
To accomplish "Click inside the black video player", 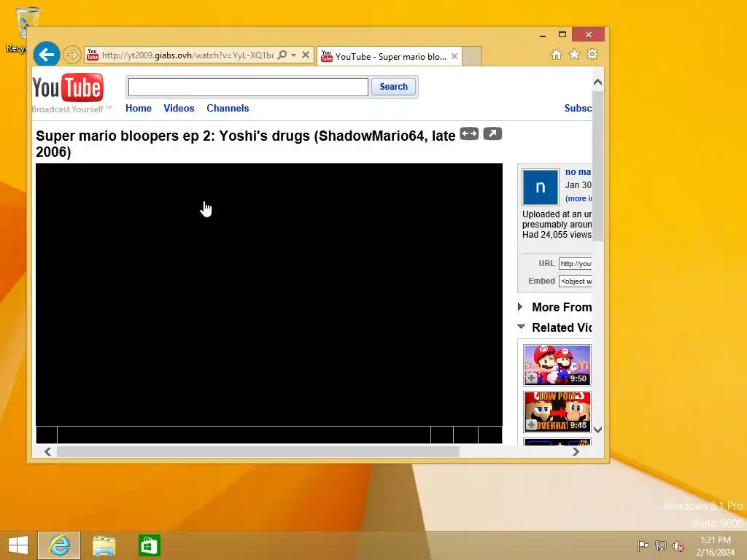I will tap(269, 295).
